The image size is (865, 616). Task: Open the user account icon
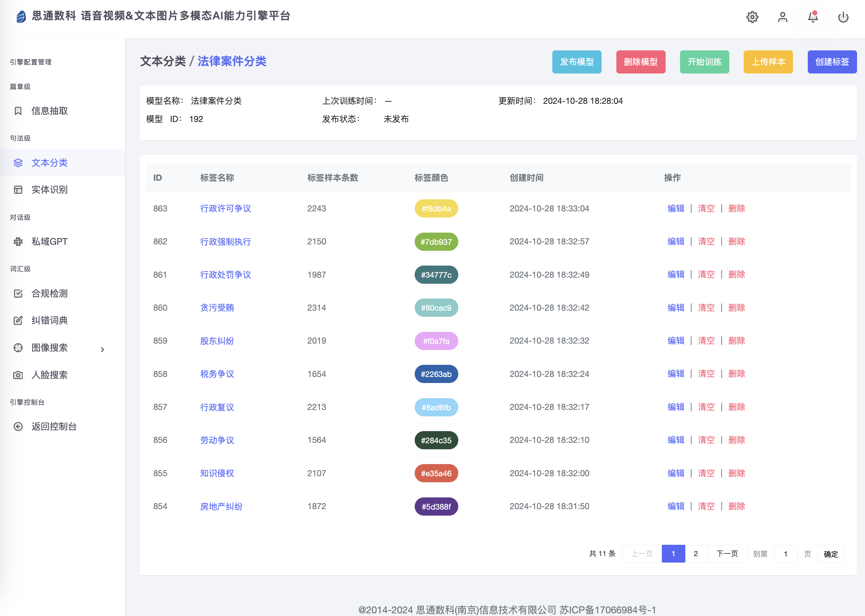point(783,17)
